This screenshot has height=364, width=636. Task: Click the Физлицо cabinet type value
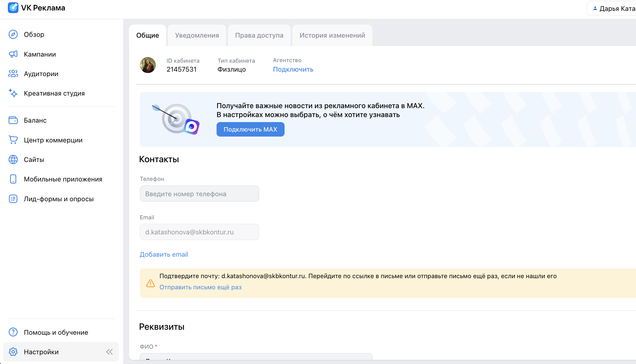click(x=232, y=69)
